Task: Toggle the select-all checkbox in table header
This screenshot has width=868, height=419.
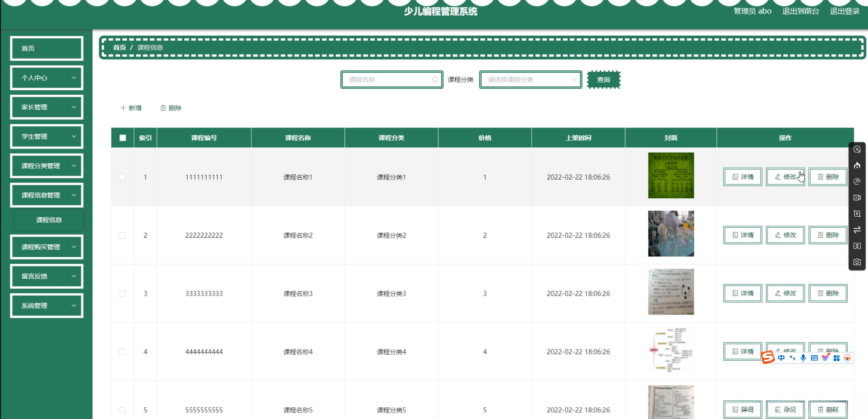Action: (123, 138)
